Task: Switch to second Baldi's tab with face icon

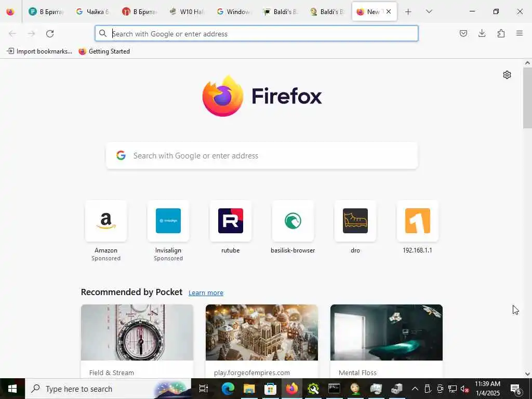Action: pos(327,12)
